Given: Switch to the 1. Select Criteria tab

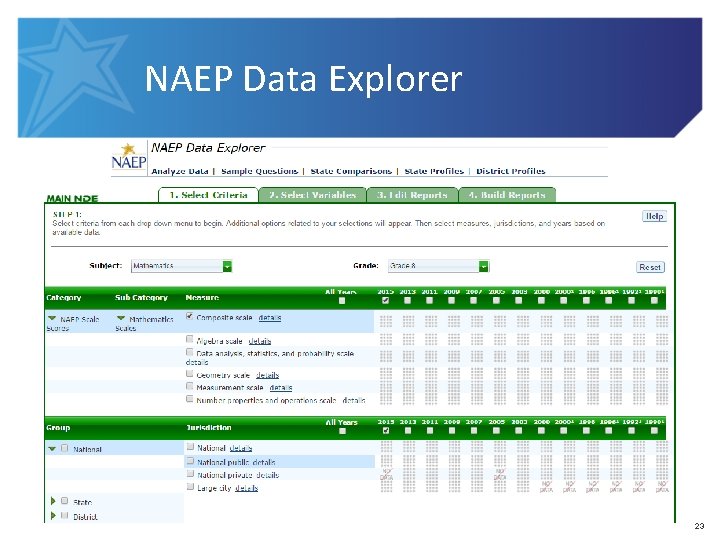Looking at the screenshot, I should pyautogui.click(x=208, y=195).
